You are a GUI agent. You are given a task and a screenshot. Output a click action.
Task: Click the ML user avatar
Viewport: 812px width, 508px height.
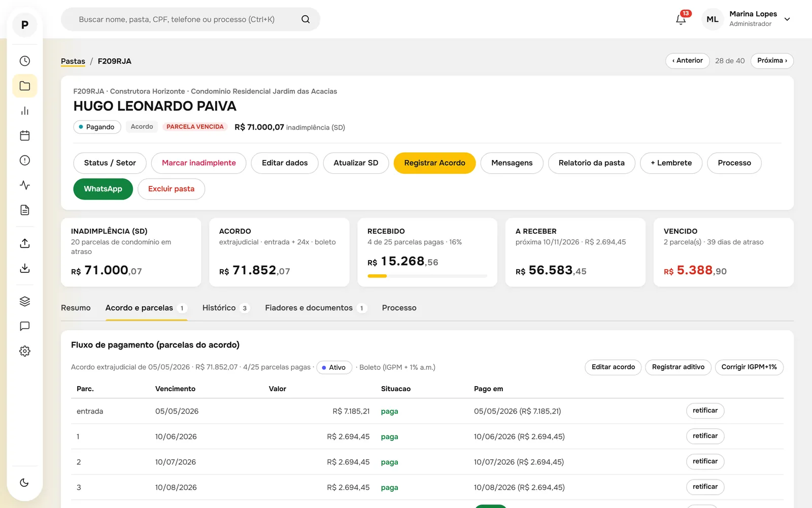713,19
